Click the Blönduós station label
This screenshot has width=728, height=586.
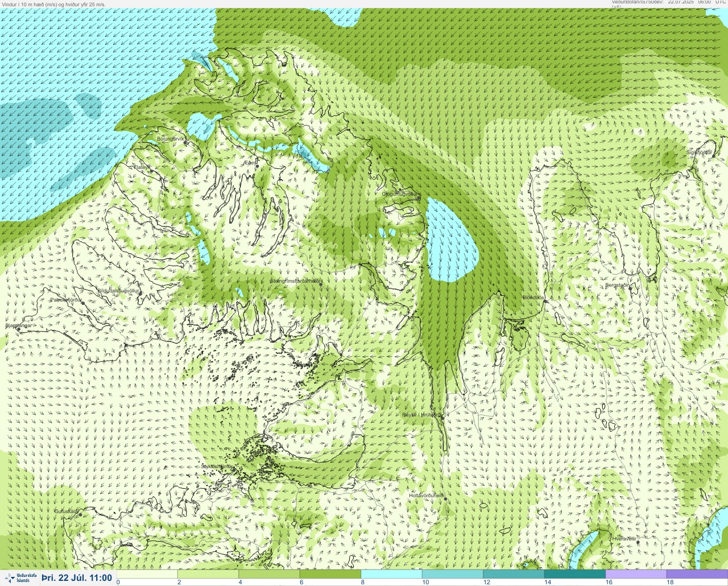(x=533, y=298)
